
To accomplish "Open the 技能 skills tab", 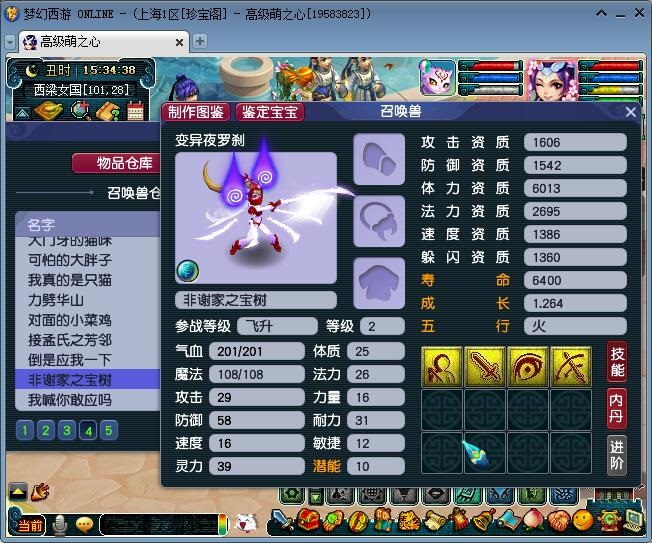I will pos(617,362).
